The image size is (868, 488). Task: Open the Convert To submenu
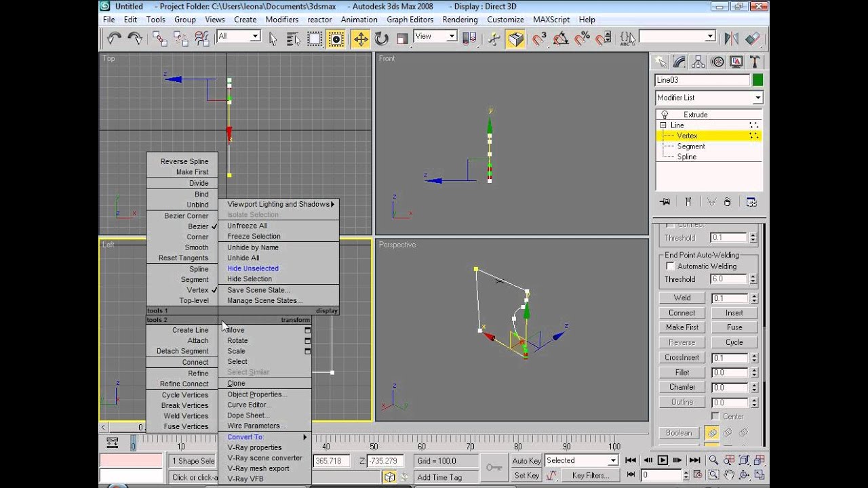pos(264,437)
